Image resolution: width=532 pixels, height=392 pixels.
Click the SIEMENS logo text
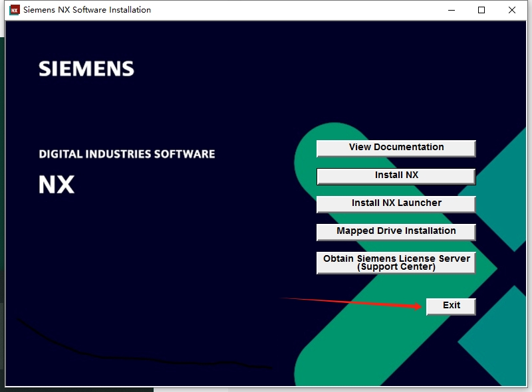[86, 68]
